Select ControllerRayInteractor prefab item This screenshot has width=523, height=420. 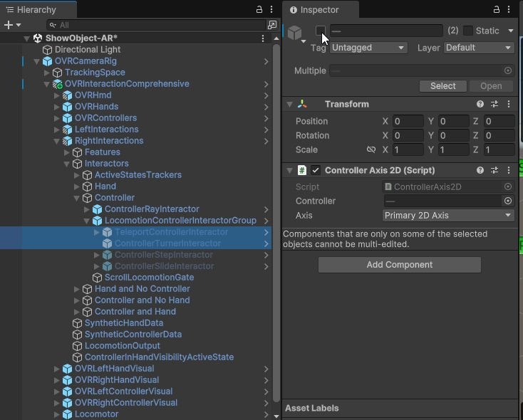tap(152, 209)
